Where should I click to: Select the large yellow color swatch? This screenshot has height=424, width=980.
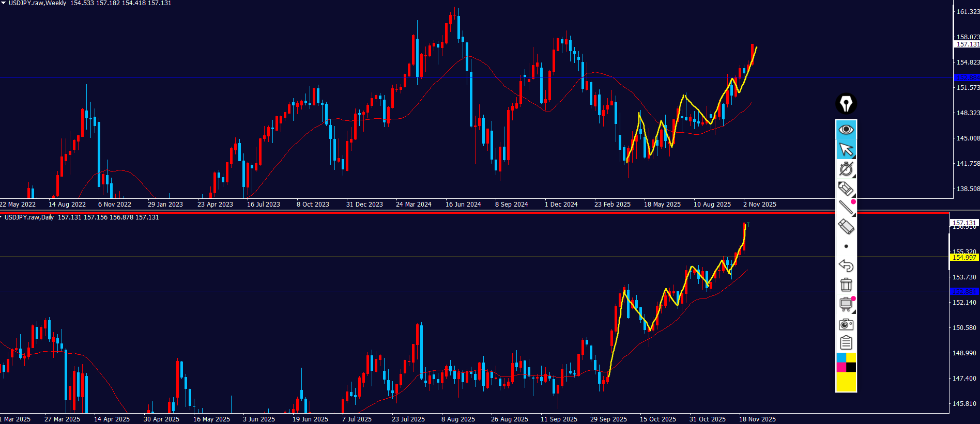click(846, 382)
